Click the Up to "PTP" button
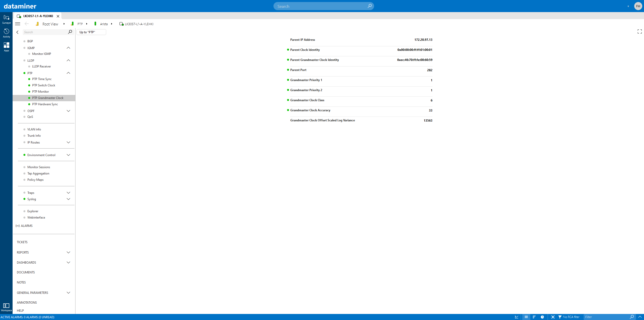 pyautogui.click(x=91, y=32)
